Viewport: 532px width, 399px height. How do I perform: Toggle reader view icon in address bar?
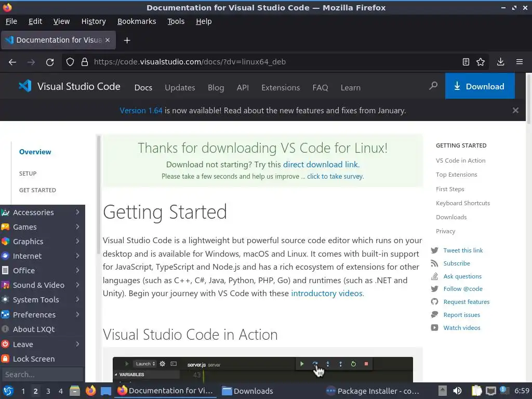tap(466, 62)
